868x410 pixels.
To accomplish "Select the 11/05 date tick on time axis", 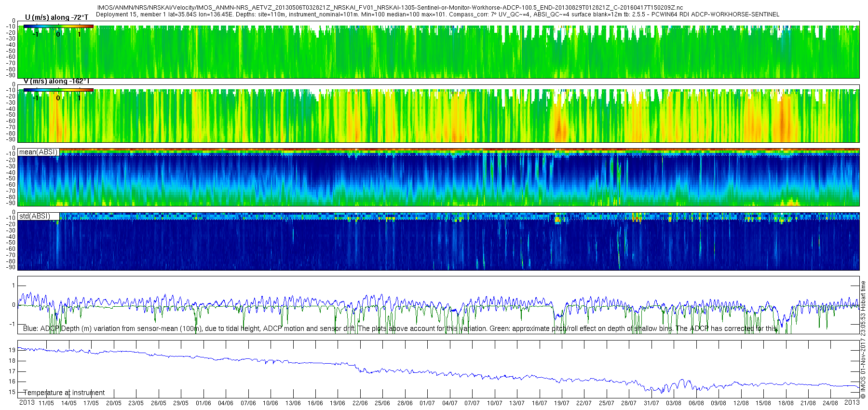I will click(46, 403).
